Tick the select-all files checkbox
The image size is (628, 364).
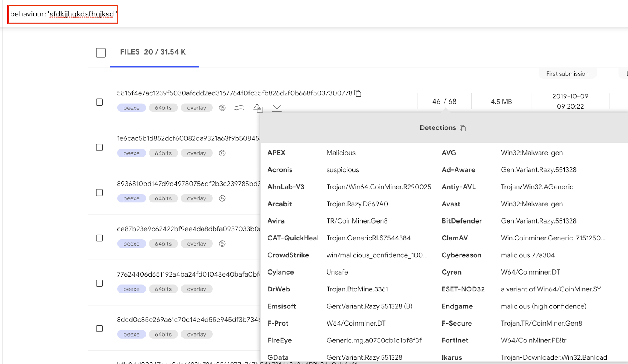tap(101, 53)
